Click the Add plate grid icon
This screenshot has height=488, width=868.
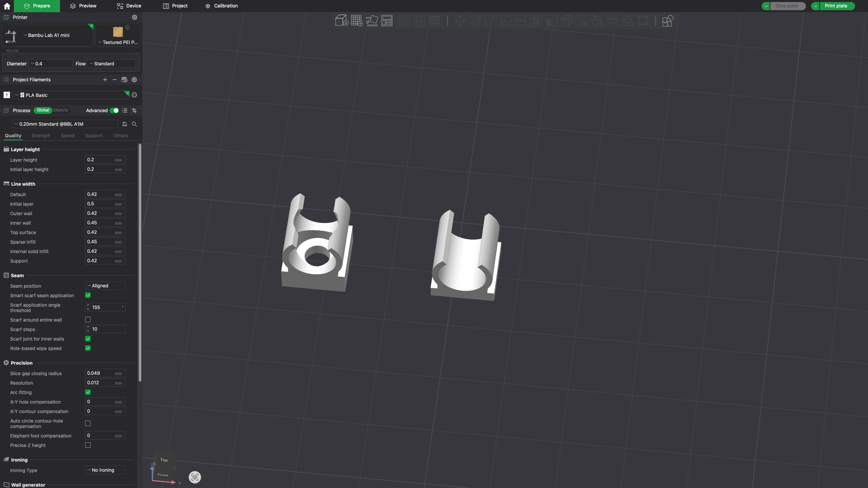pos(357,21)
